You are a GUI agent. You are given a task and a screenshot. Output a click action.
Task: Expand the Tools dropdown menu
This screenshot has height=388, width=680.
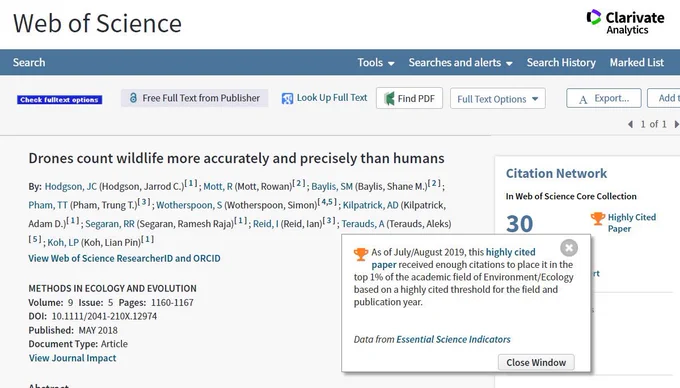tap(376, 62)
